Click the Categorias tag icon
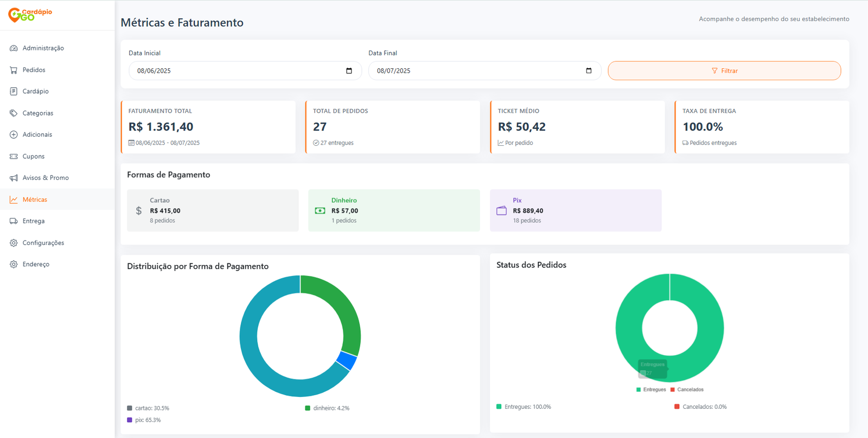The image size is (868, 438). coord(14,113)
